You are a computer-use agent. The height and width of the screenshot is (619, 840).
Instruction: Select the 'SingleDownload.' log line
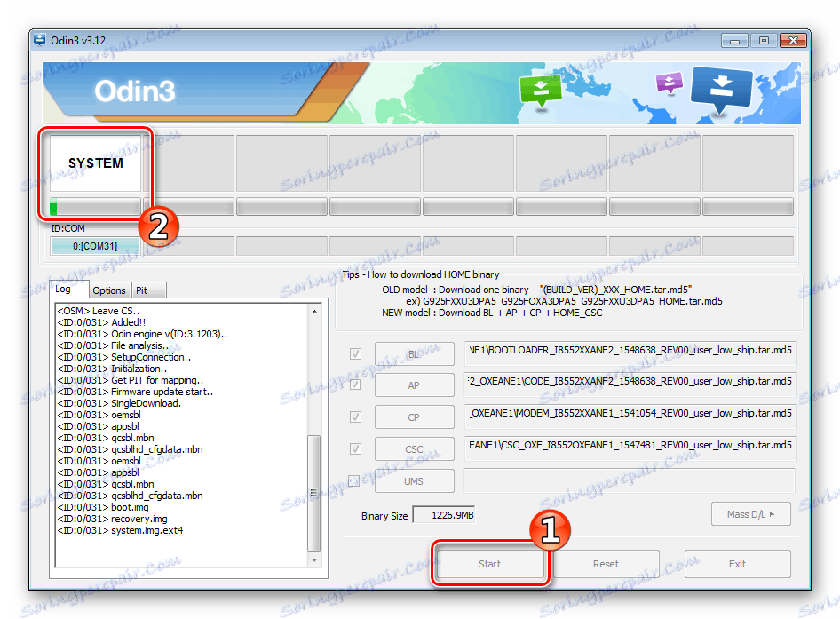pos(119,403)
